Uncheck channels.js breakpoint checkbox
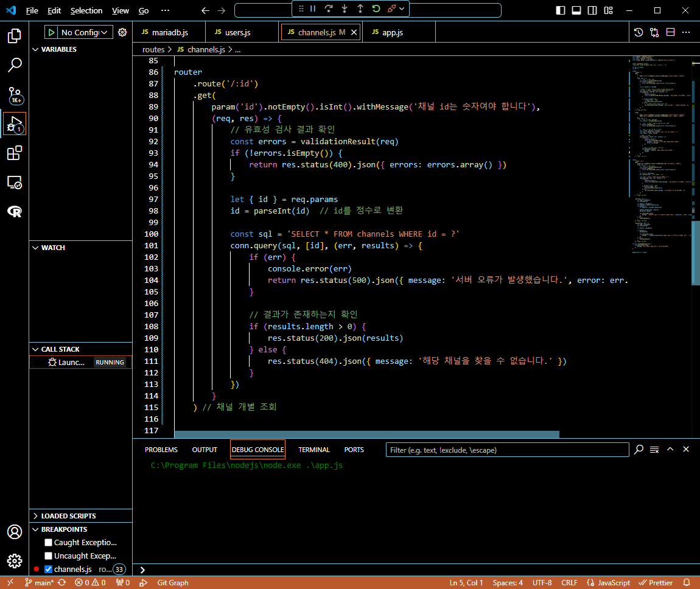 (x=49, y=570)
